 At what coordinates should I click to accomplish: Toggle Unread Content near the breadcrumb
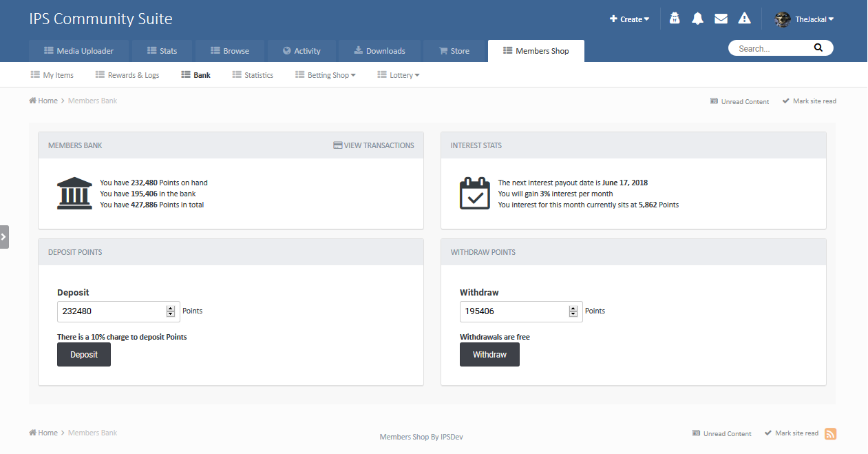[x=739, y=101]
